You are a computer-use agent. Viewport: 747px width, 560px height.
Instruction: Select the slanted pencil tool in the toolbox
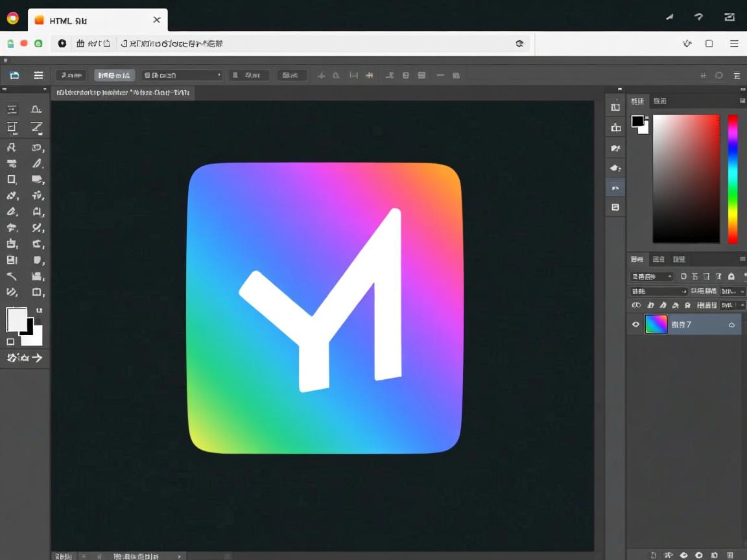point(38,163)
